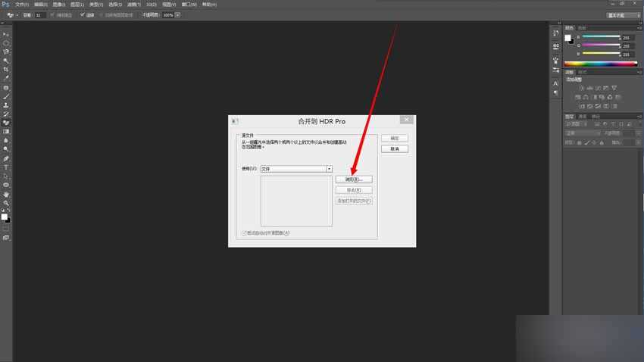The width and height of the screenshot is (644, 362).
Task: Click the Remove (移去) button
Action: (354, 190)
